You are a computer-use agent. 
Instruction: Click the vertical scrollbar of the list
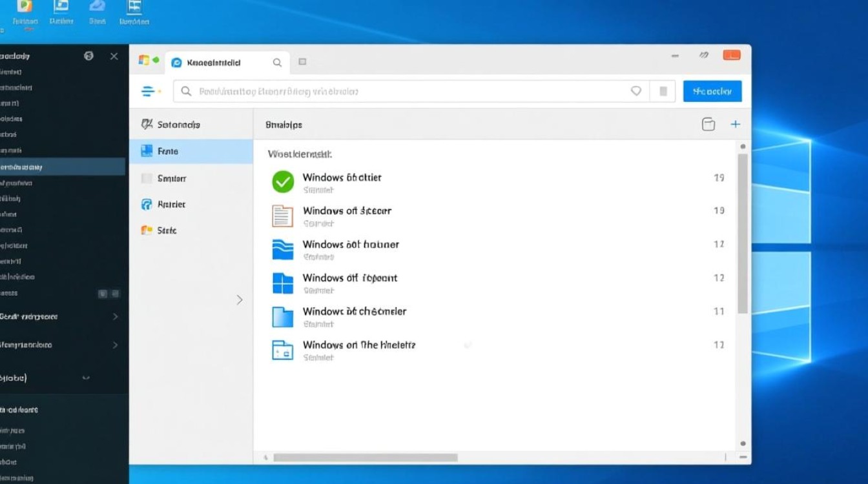click(x=743, y=232)
